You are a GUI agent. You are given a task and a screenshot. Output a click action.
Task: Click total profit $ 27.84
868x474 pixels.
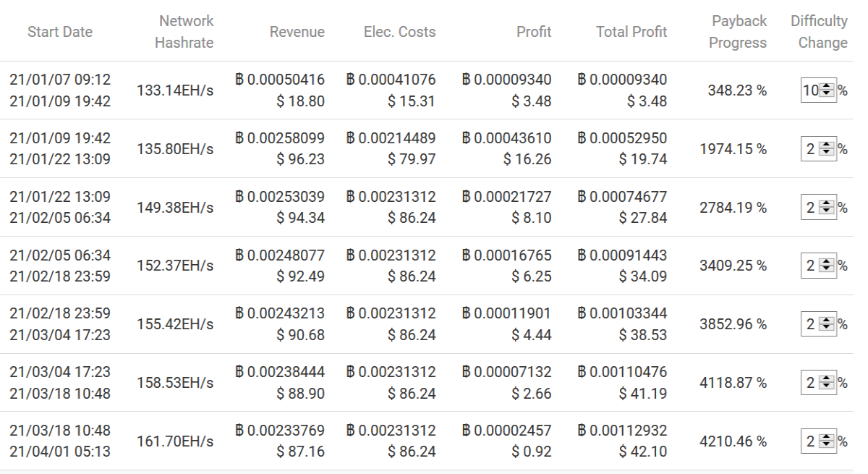pyautogui.click(x=643, y=219)
